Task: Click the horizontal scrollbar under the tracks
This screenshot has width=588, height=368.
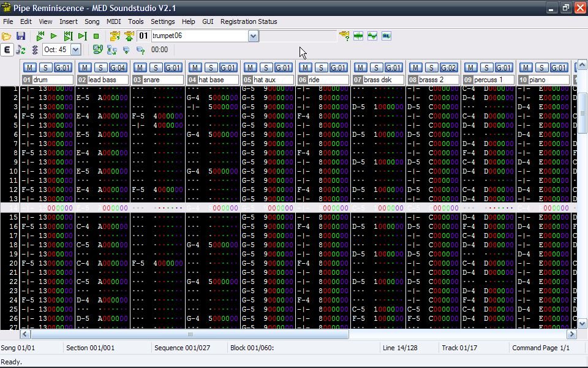Action: (x=190, y=334)
